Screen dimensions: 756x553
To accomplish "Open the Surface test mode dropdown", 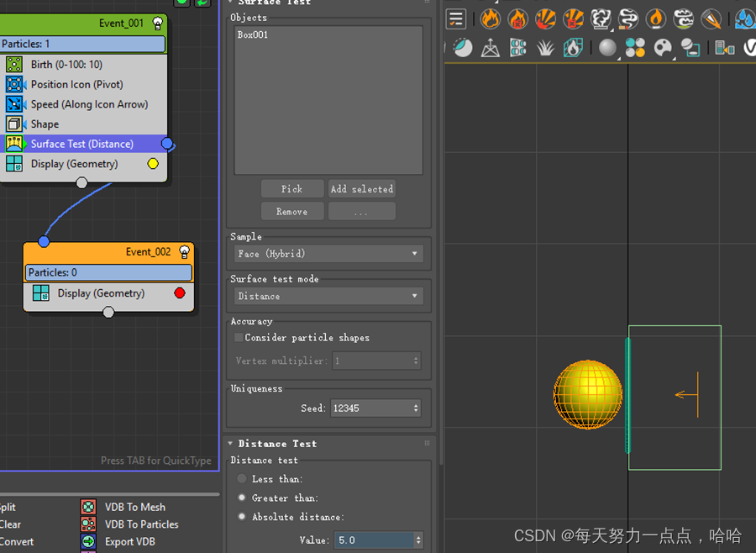I will 328,296.
